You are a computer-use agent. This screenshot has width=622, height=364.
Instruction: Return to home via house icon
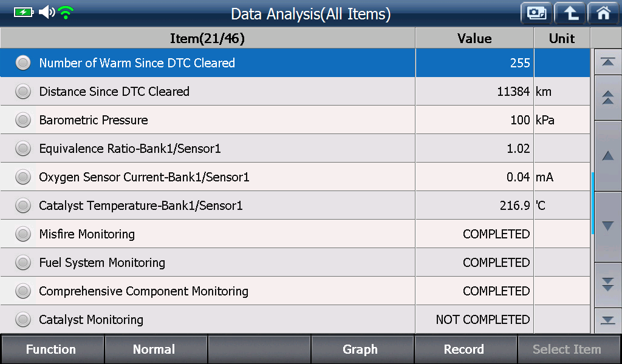pyautogui.click(x=603, y=13)
